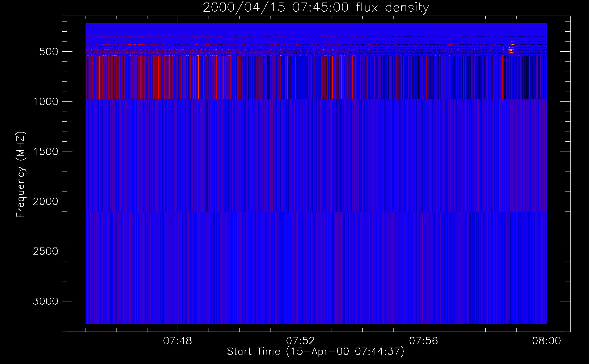Click the 08:00 time tick label

(546, 341)
